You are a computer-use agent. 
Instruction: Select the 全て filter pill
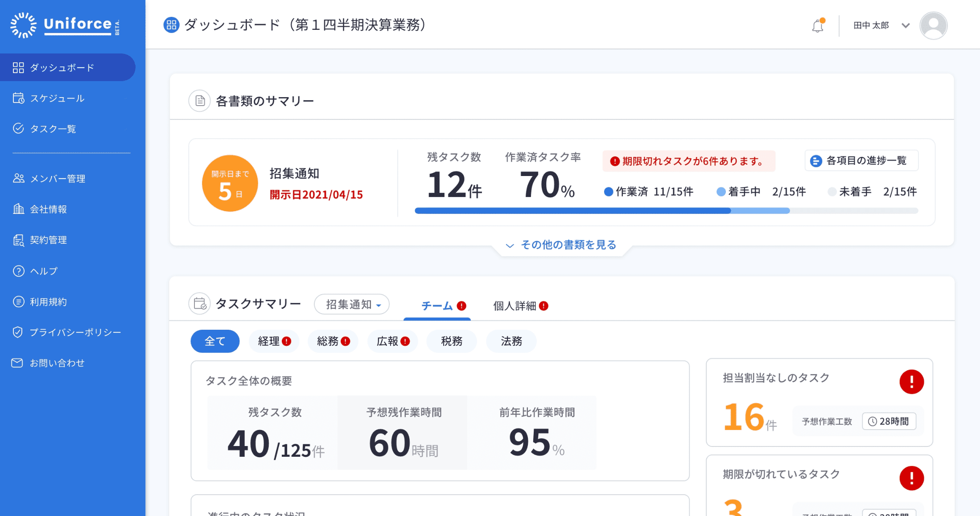pyautogui.click(x=215, y=341)
